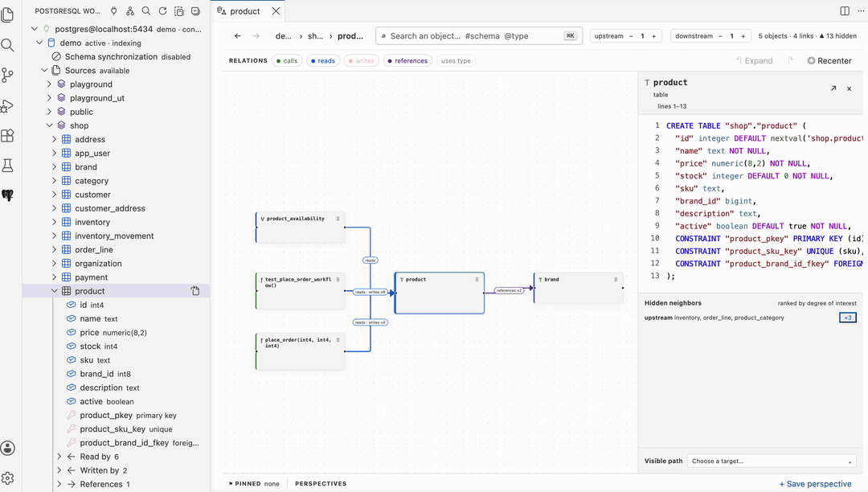The width and height of the screenshot is (868, 492).
Task: Click the reads · writes ×8 edge label
Action: tap(371, 292)
